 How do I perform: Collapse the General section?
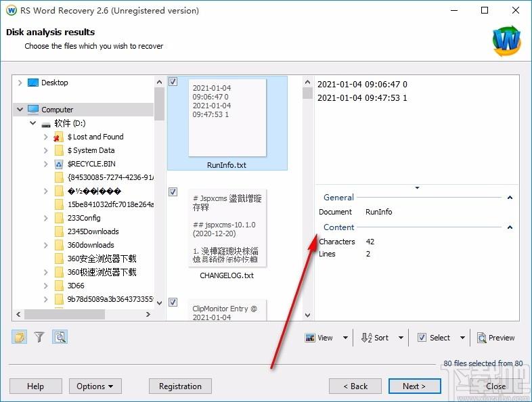(510, 198)
